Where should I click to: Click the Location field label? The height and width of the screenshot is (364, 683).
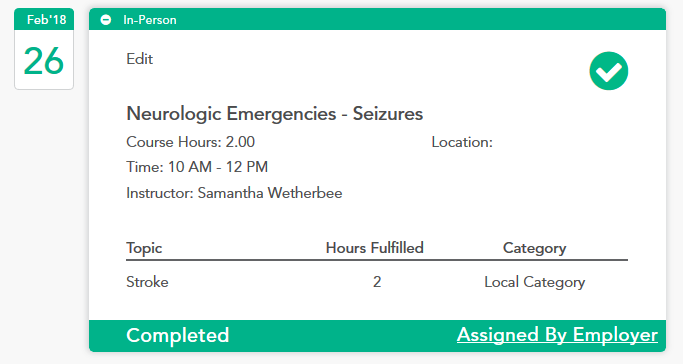[x=462, y=142]
